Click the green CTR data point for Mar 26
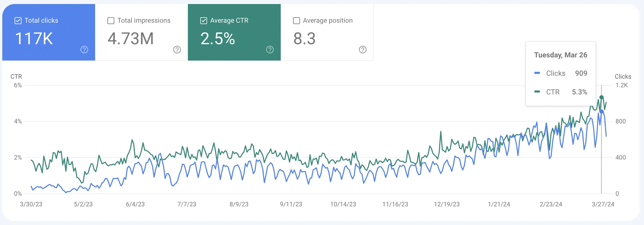This screenshot has height=225, width=644. [x=602, y=97]
